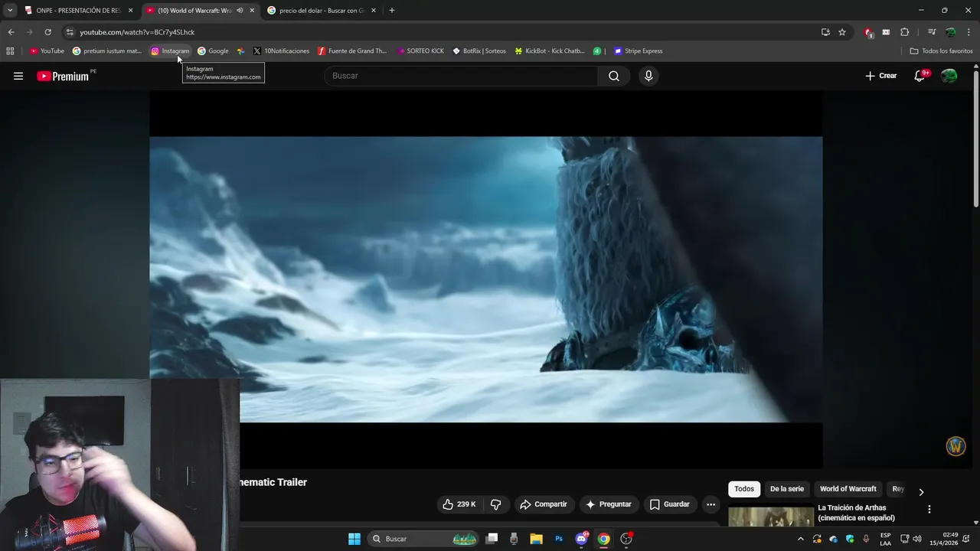View site information icon in address bar
This screenshot has width=980, height=551.
[x=70, y=32]
